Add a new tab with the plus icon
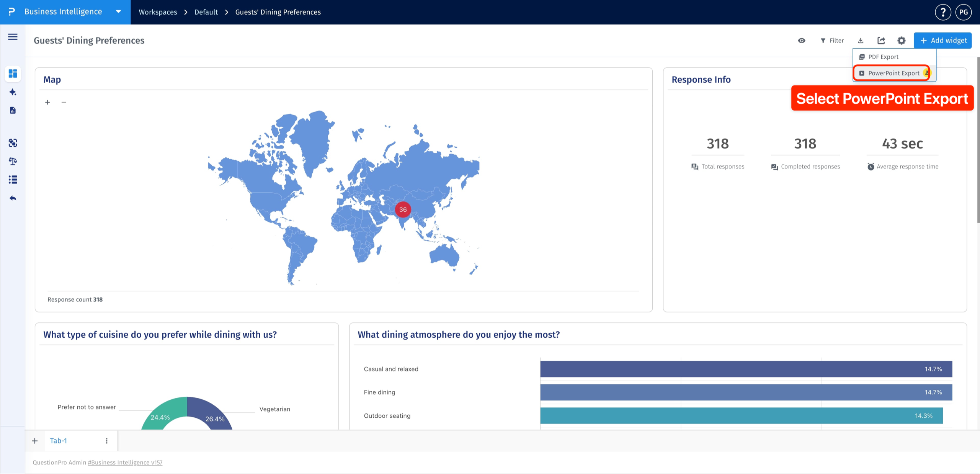This screenshot has width=980, height=474. 35,441
